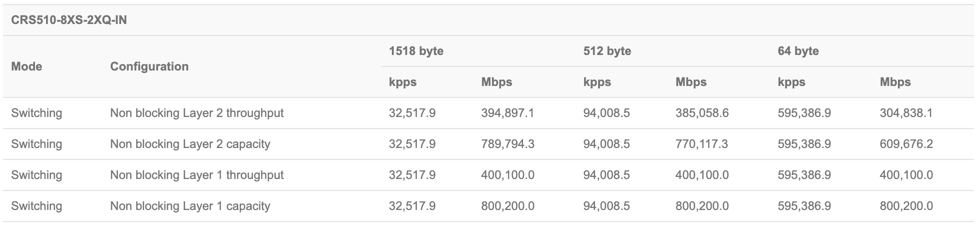This screenshot has width=980, height=227.
Task: Select the 770,117.3 Mbps value
Action: tap(701, 144)
